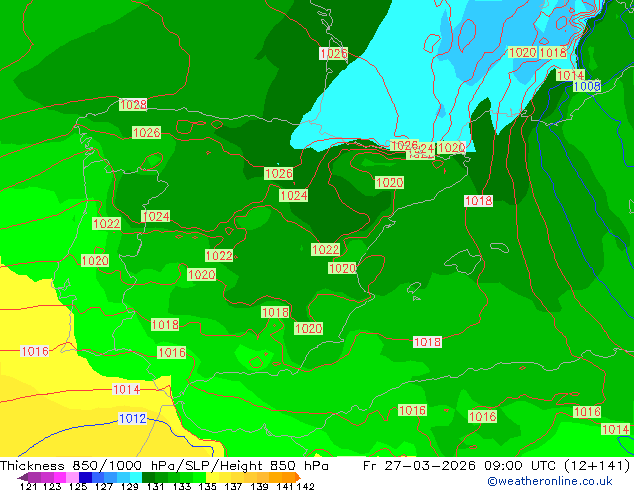
Task: Click the legend value 121
Action: (x=28, y=486)
